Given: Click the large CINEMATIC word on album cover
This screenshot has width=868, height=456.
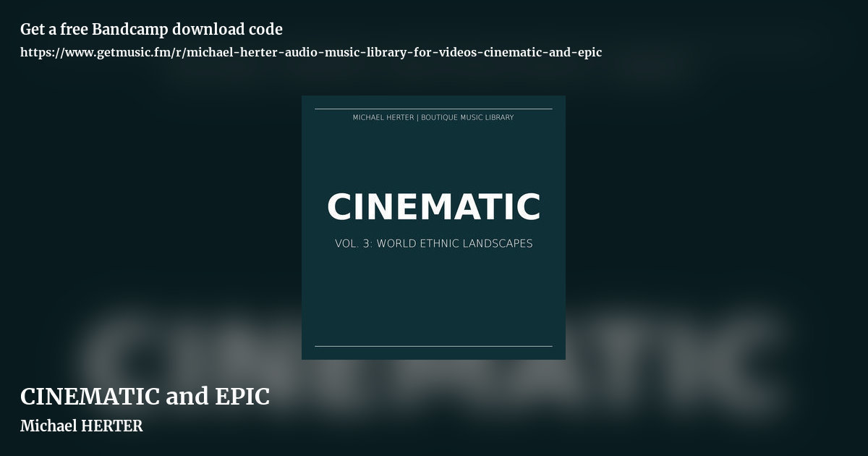Looking at the screenshot, I should 434,206.
